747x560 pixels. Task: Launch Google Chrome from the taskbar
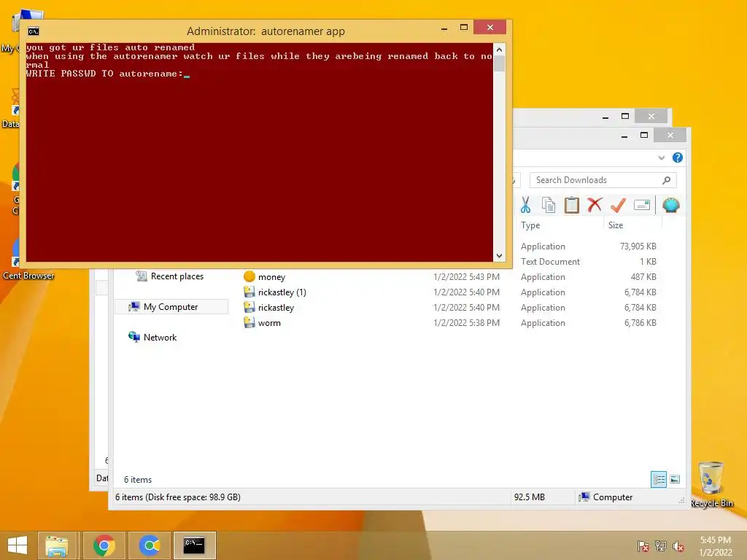[x=104, y=545]
